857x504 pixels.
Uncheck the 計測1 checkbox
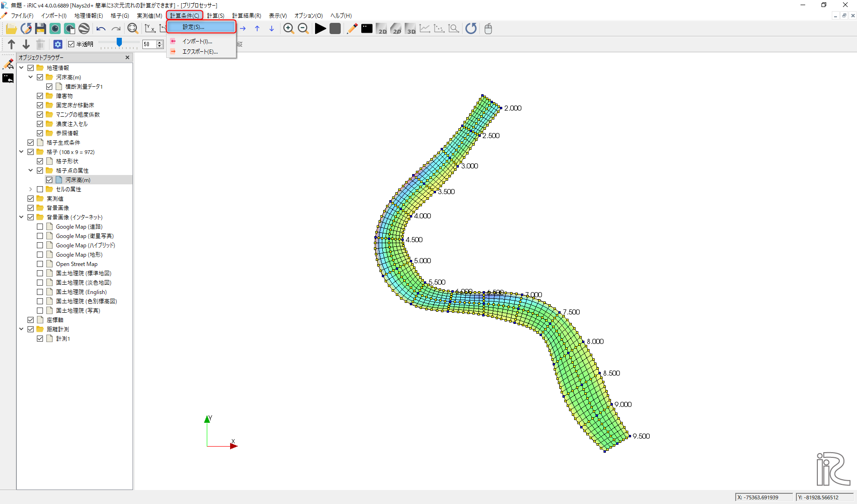point(40,338)
